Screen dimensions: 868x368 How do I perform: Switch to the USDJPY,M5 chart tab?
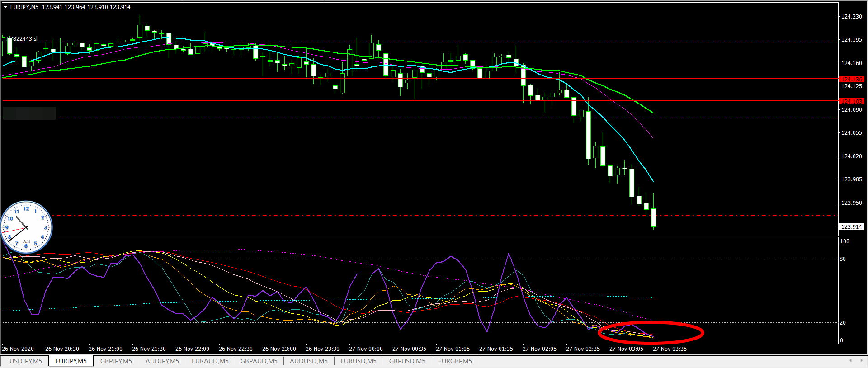point(25,361)
